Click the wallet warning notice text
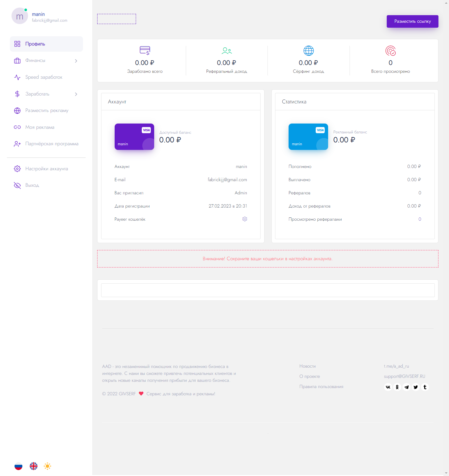The width and height of the screenshot is (449, 476). pos(268,259)
